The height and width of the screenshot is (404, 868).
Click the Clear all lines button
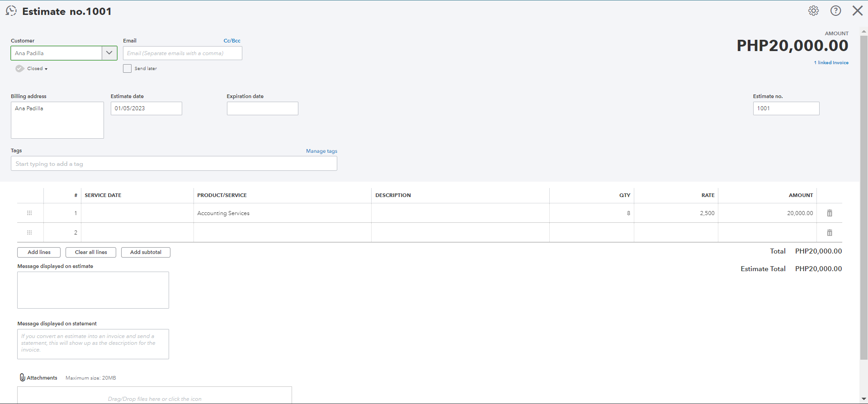tap(91, 252)
